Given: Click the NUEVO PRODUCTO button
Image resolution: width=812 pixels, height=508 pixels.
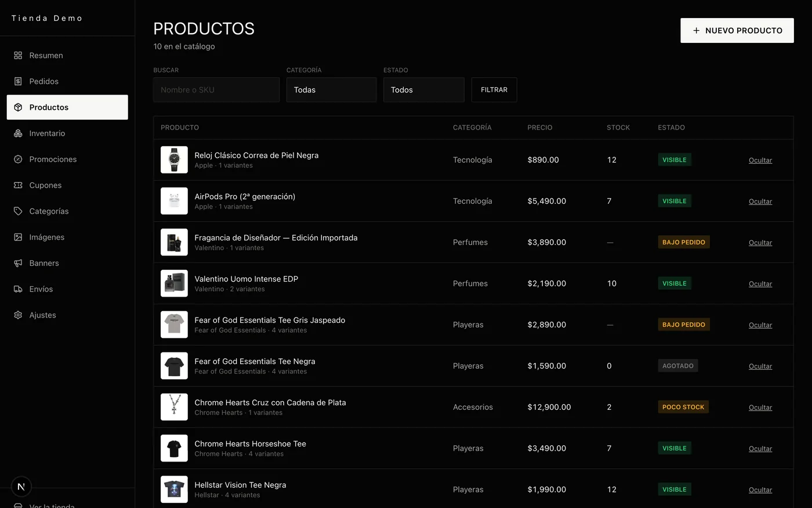Looking at the screenshot, I should [737, 30].
